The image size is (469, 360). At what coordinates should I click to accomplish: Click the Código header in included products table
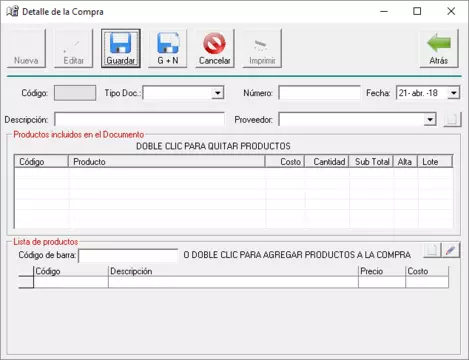(41, 162)
